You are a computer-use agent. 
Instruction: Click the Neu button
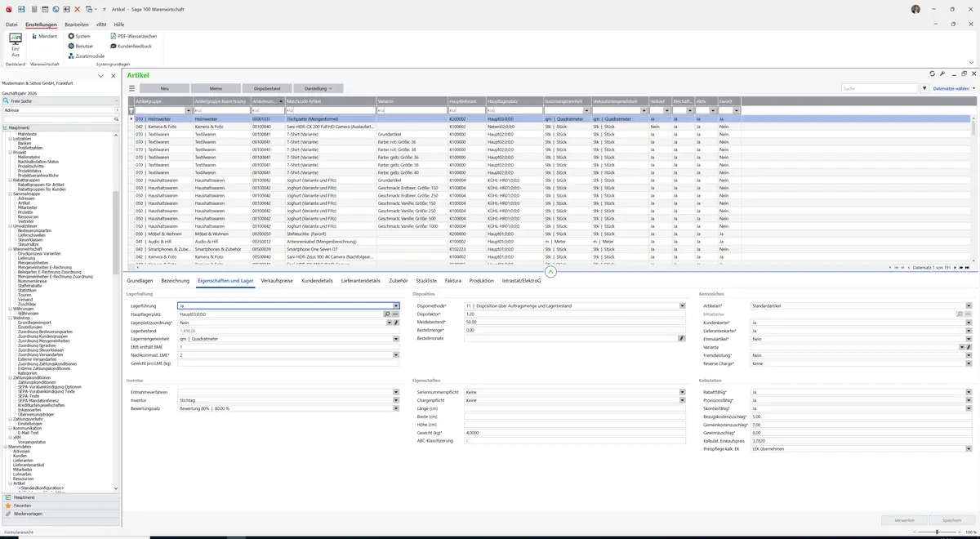pos(164,88)
